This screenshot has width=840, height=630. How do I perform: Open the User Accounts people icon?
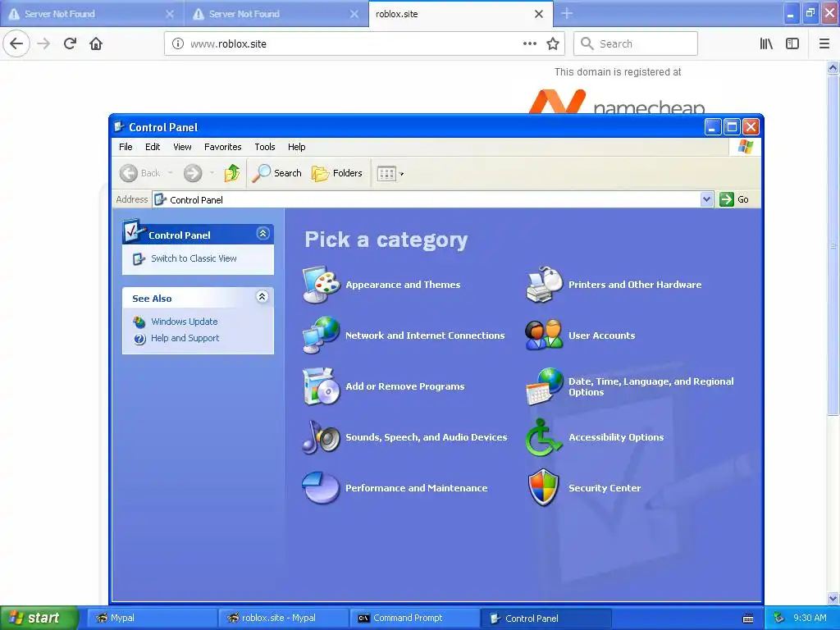coord(545,336)
